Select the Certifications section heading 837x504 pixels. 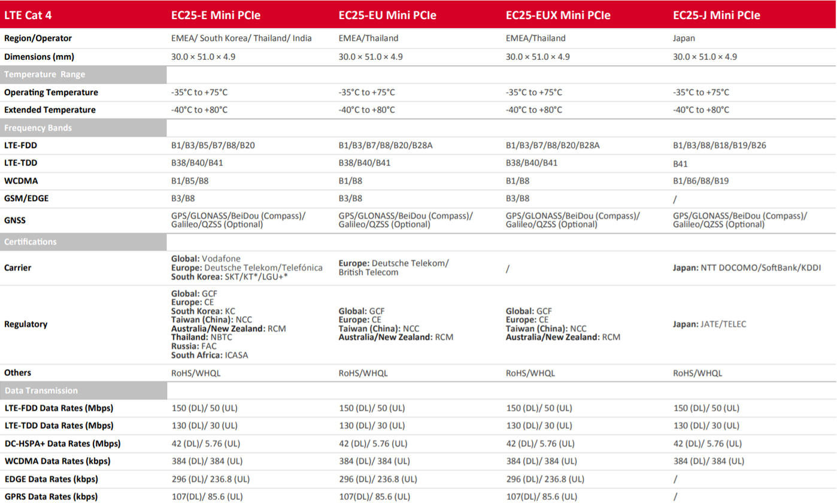pos(83,242)
